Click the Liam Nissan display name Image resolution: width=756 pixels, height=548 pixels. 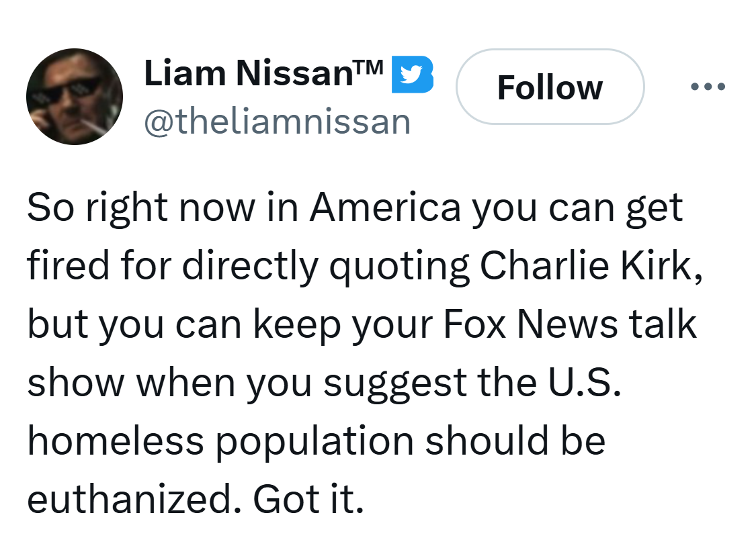pyautogui.click(x=248, y=73)
